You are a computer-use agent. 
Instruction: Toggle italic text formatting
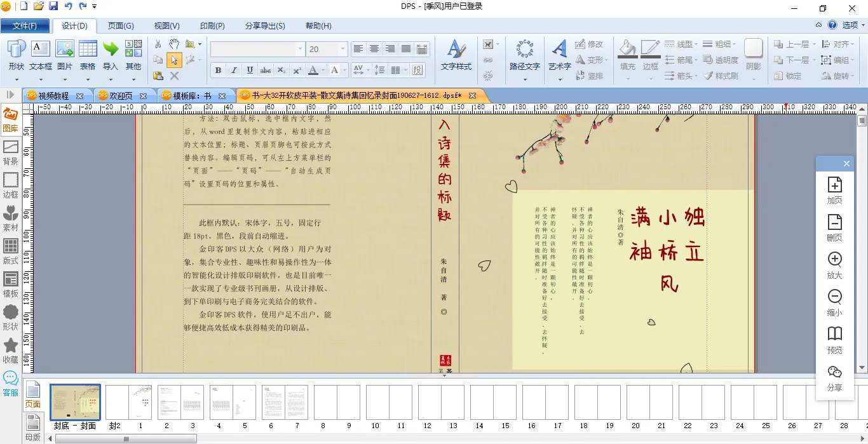click(234, 70)
